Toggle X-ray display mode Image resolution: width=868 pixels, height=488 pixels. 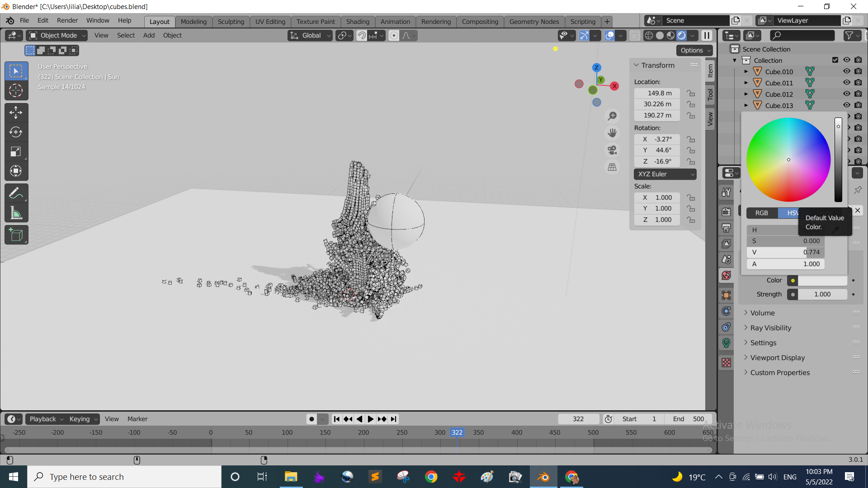click(634, 35)
